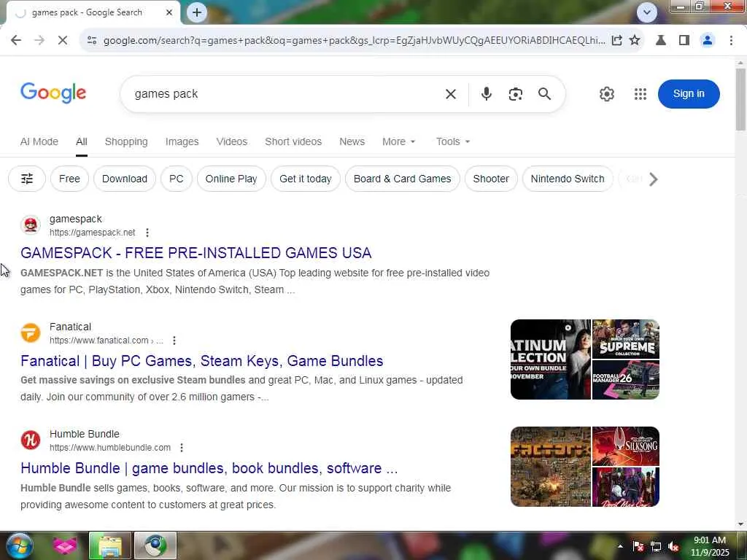The width and height of the screenshot is (747, 560).
Task: Open Humble Bundle result options menu
Action: tap(182, 448)
